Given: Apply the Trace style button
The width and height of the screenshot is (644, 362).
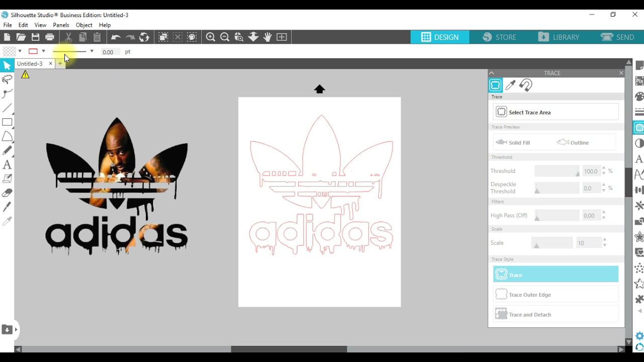Looking at the screenshot, I should click(556, 275).
